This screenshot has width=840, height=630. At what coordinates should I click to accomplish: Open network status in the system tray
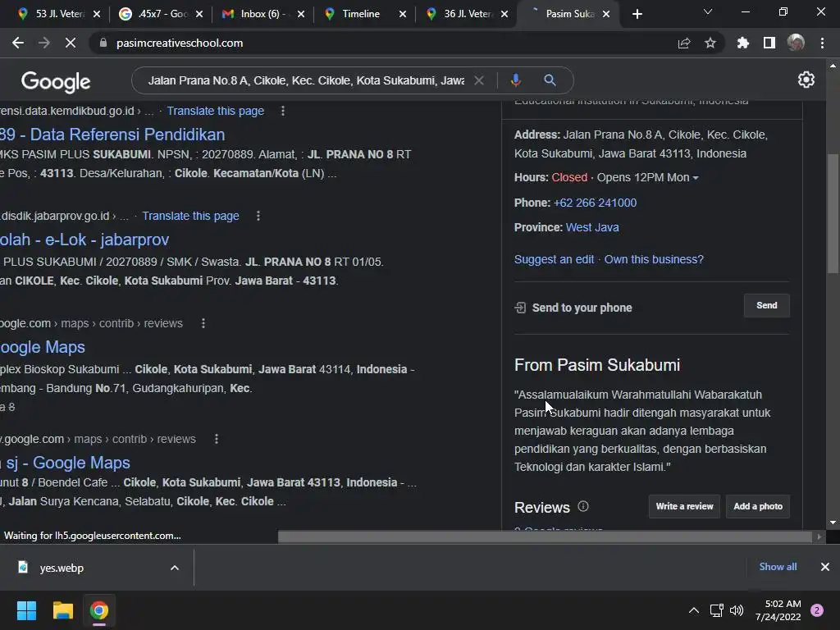click(716, 610)
